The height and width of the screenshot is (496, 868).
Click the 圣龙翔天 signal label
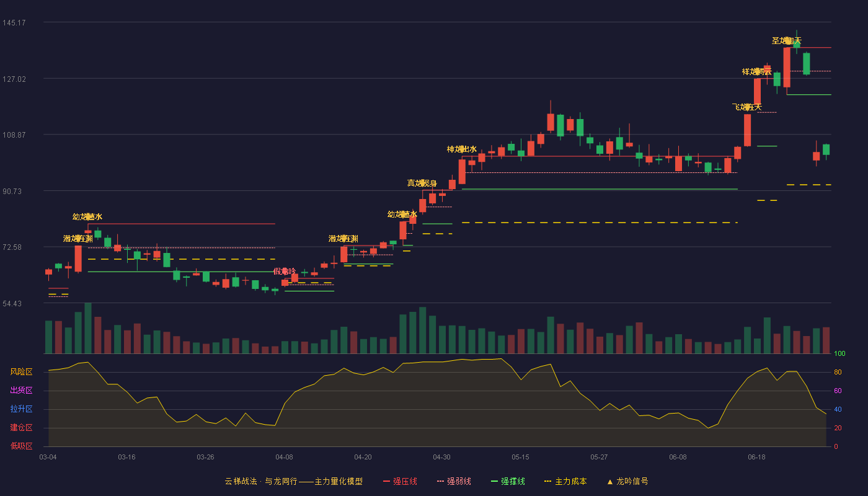(787, 41)
